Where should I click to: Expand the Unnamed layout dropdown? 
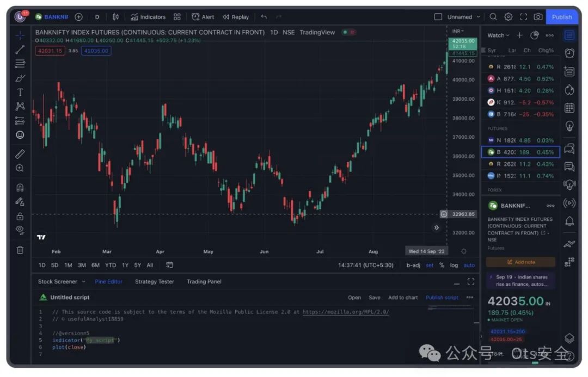(x=463, y=17)
